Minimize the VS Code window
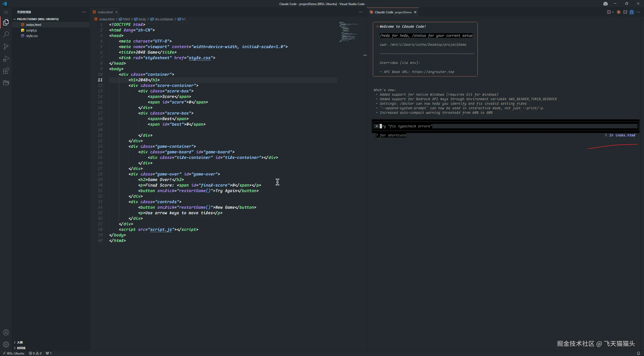The image size is (644, 356). [x=615, y=4]
